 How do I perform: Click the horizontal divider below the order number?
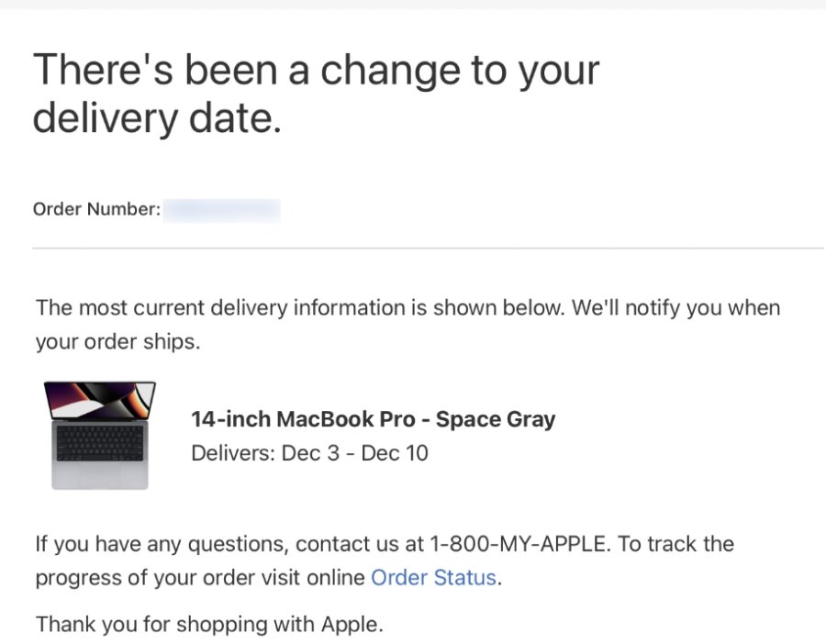click(428, 249)
